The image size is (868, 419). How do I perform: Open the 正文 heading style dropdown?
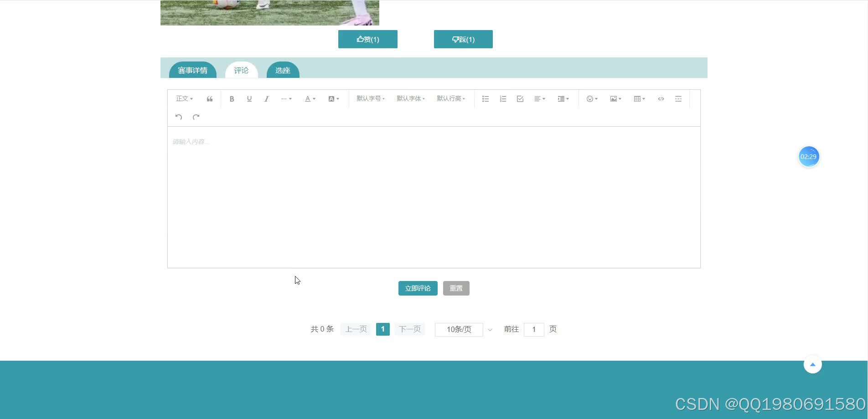(184, 99)
